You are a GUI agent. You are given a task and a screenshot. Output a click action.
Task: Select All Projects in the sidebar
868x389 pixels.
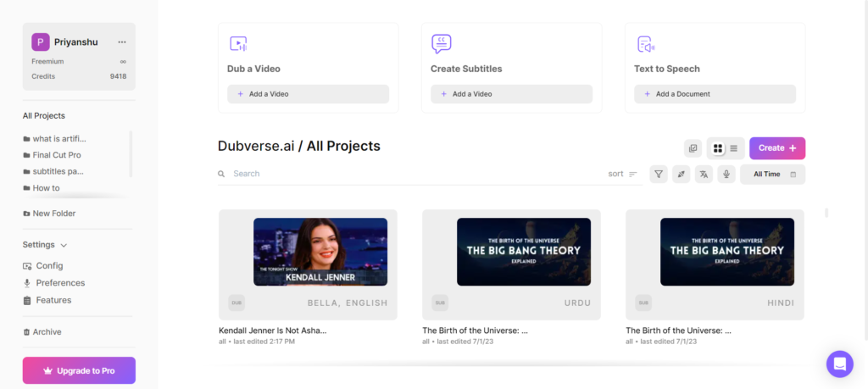pos(44,115)
